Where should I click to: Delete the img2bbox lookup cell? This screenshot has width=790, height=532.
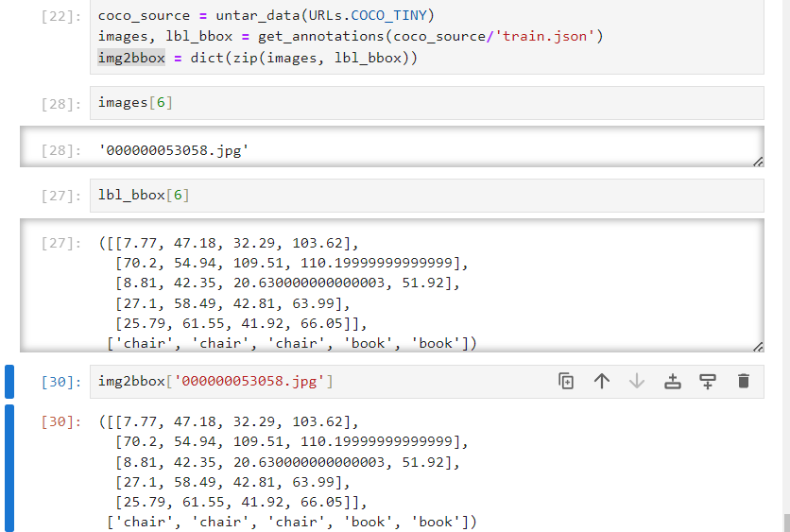pyautogui.click(x=743, y=381)
